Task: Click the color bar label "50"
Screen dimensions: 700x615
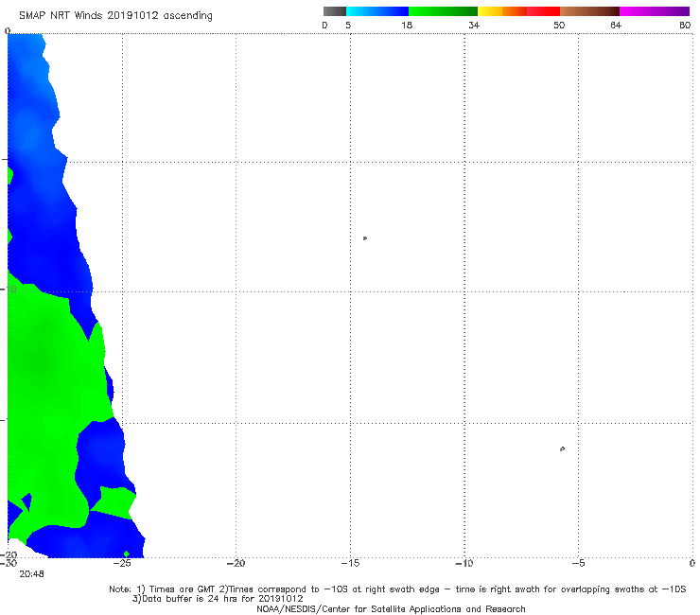Action: click(x=559, y=25)
